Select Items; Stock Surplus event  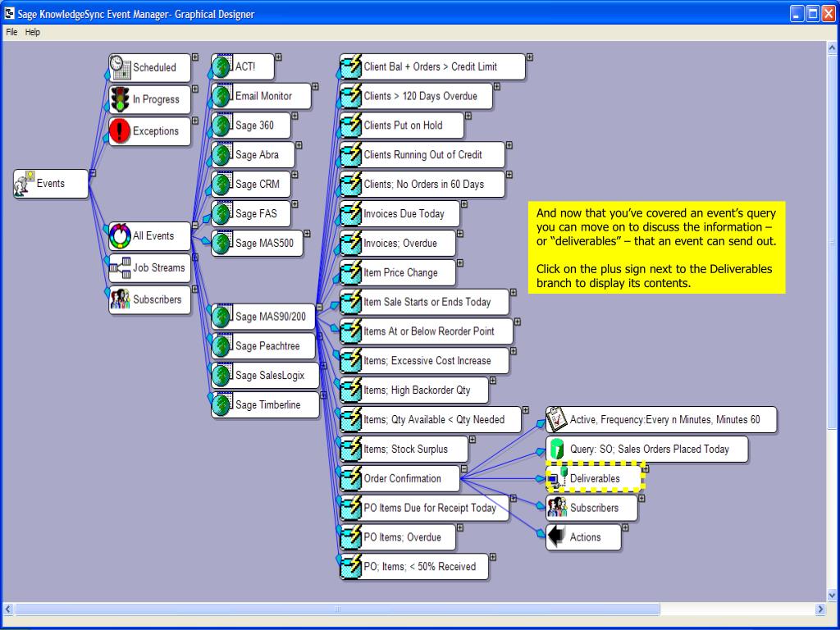[x=404, y=449]
